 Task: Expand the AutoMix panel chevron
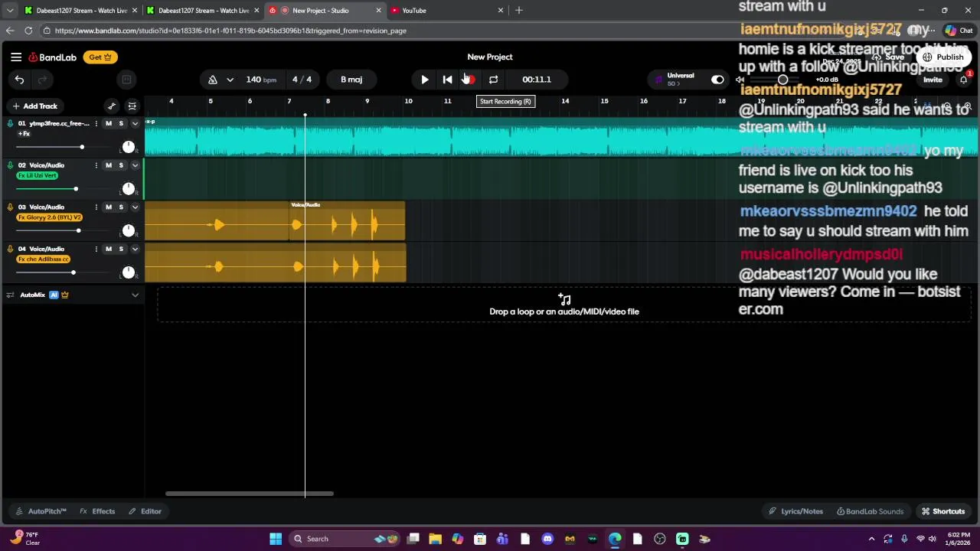[135, 295]
